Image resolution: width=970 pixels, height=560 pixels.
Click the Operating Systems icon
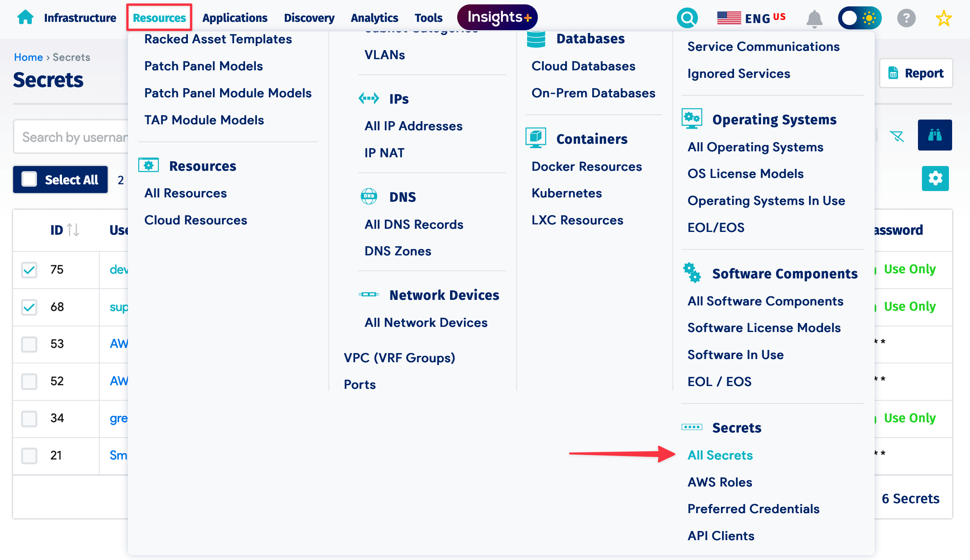pos(692,118)
